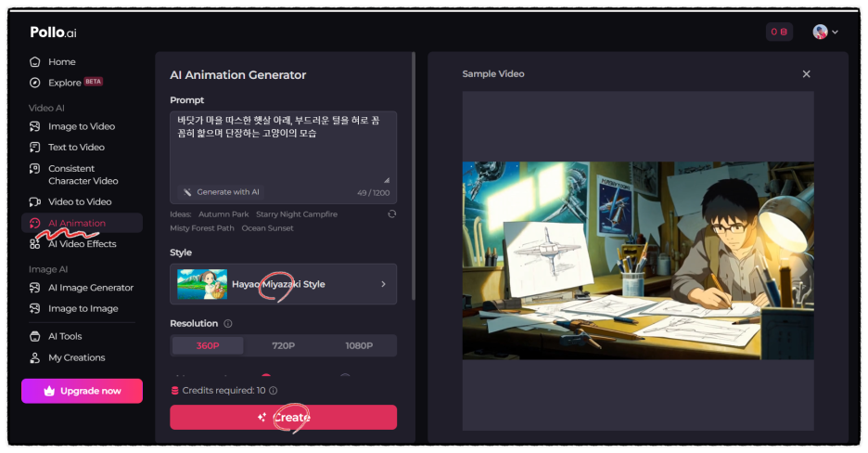Open AI Video Effects icon
Image resolution: width=868 pixels, height=453 pixels.
coord(35,244)
